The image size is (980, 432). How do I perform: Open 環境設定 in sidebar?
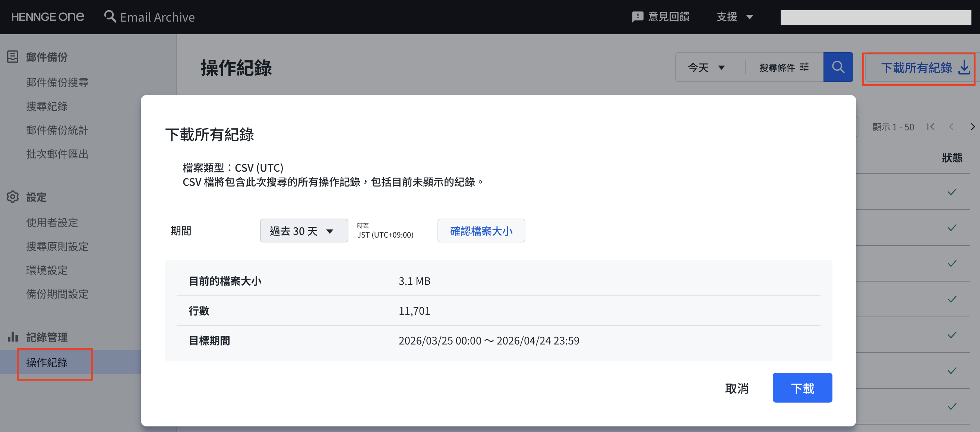(x=47, y=270)
